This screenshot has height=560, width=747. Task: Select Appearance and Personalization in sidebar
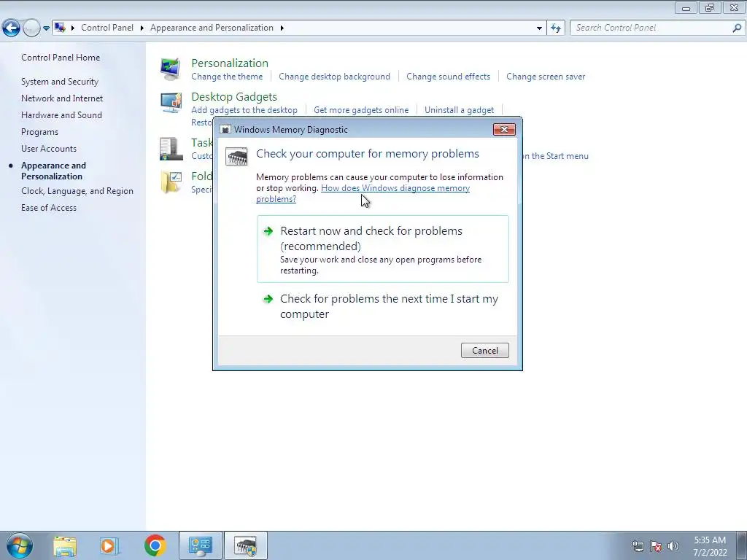tap(53, 171)
